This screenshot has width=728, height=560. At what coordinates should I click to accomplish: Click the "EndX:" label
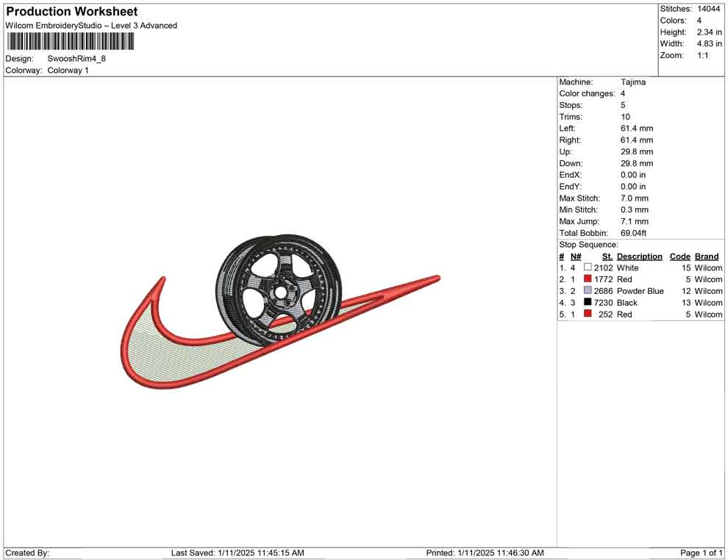pyautogui.click(x=570, y=175)
